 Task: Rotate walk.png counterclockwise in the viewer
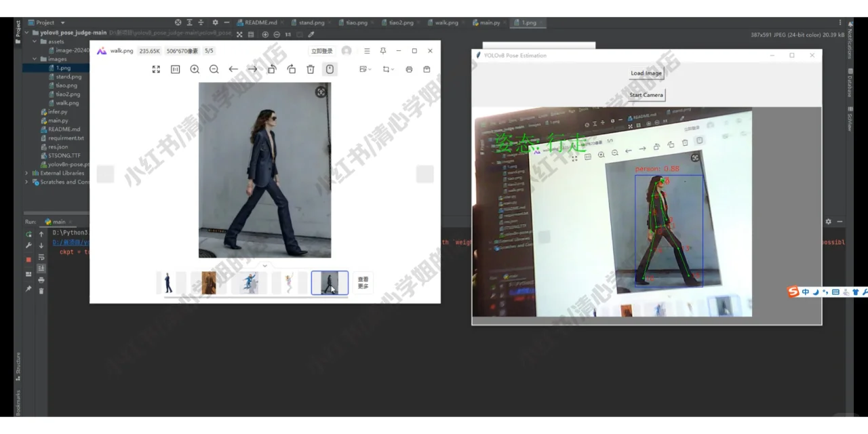pyautogui.click(x=272, y=69)
